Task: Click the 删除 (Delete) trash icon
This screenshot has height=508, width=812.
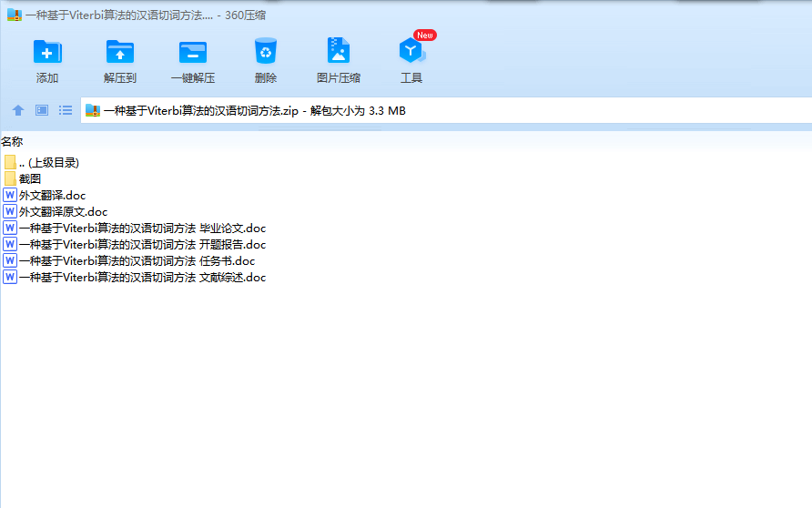Action: coord(266,51)
